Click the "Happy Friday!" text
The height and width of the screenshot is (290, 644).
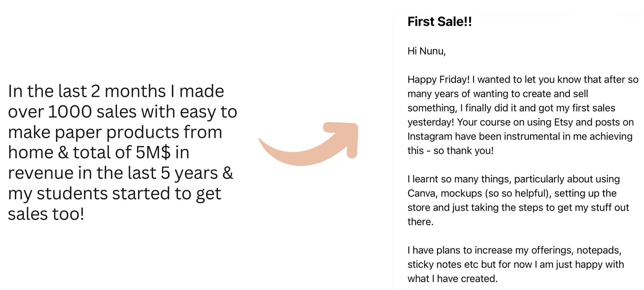click(438, 79)
